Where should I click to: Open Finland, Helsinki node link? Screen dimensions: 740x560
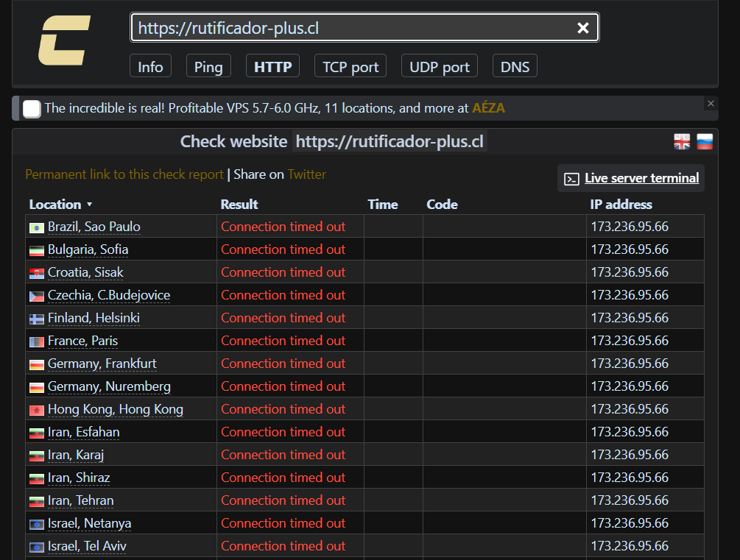click(x=94, y=317)
